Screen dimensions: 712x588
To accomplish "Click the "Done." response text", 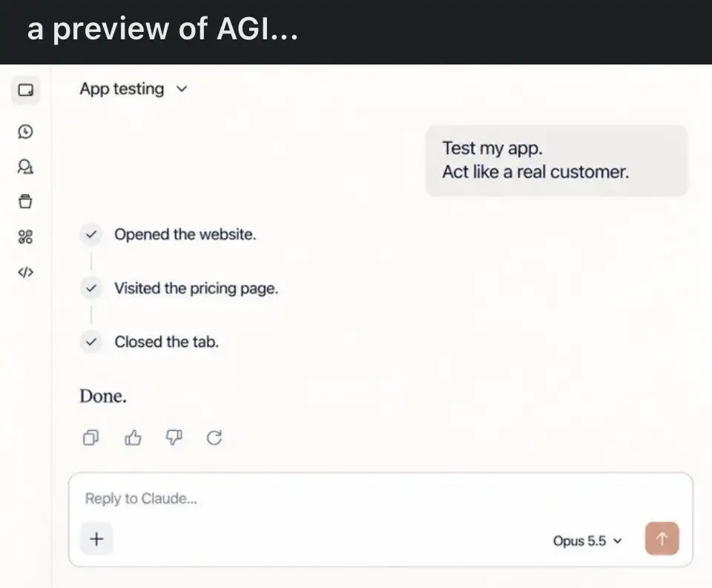I will (x=103, y=396).
